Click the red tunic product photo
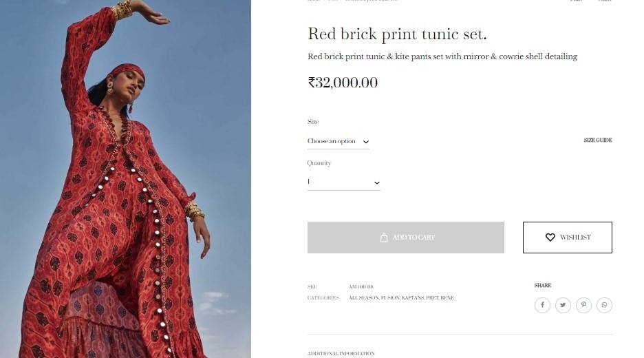This screenshot has height=358, width=644. click(125, 179)
